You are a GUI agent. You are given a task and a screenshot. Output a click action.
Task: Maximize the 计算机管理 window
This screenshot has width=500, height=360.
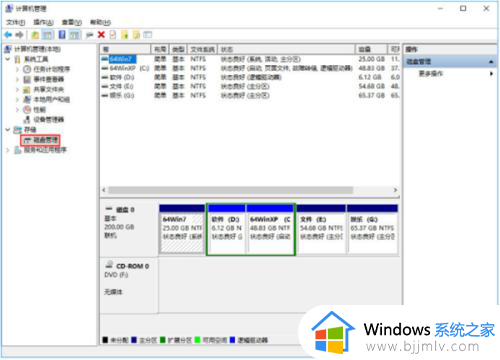point(463,8)
